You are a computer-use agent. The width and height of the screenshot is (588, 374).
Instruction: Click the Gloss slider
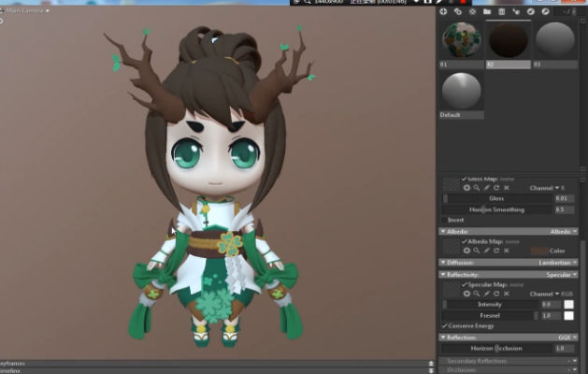tap(496, 198)
